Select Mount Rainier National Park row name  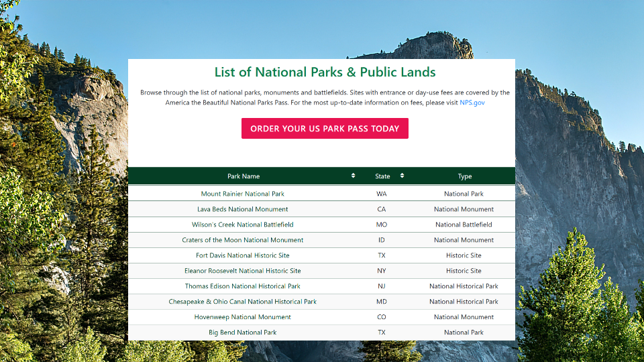point(243,194)
